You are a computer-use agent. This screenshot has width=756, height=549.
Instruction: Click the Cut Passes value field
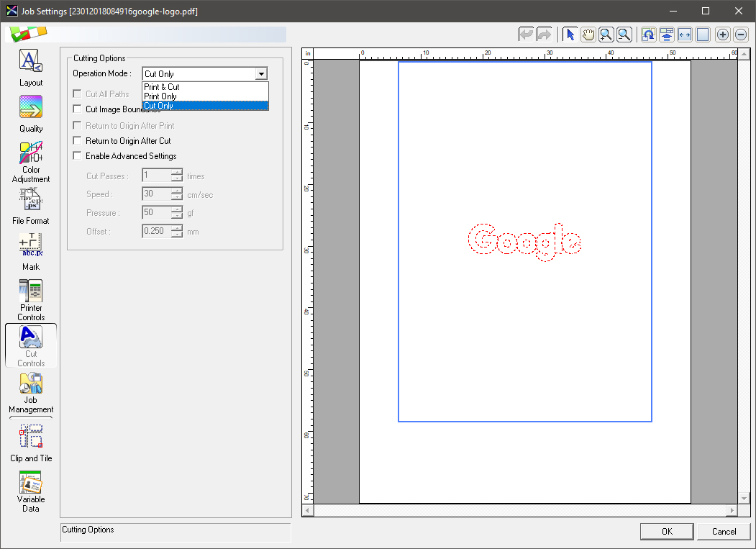(x=157, y=176)
